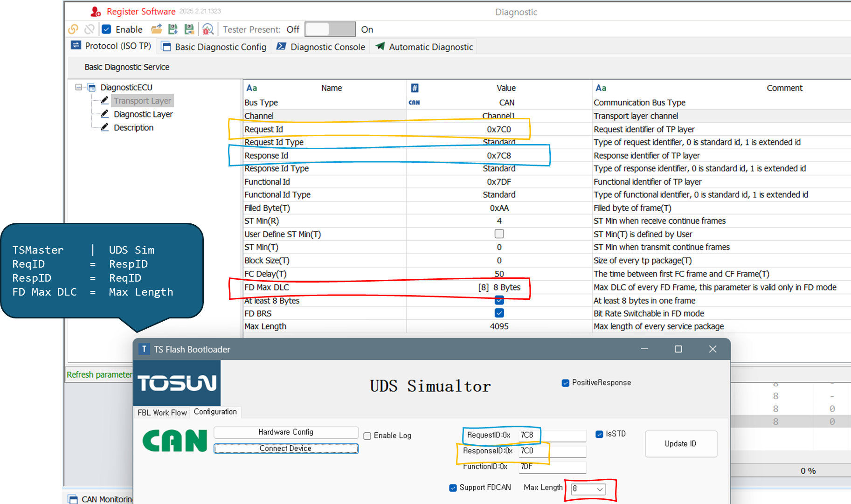Click the RequestID input field 7C8
Screen dimensions: 851x504
(553, 435)
